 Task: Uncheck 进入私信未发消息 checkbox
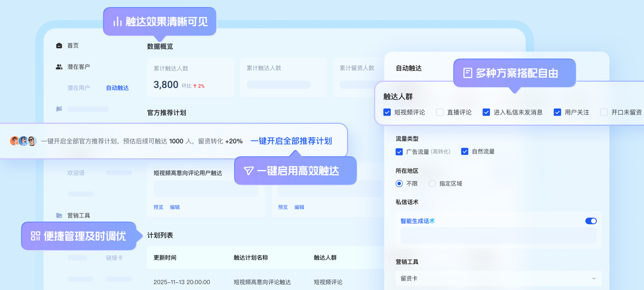point(486,112)
